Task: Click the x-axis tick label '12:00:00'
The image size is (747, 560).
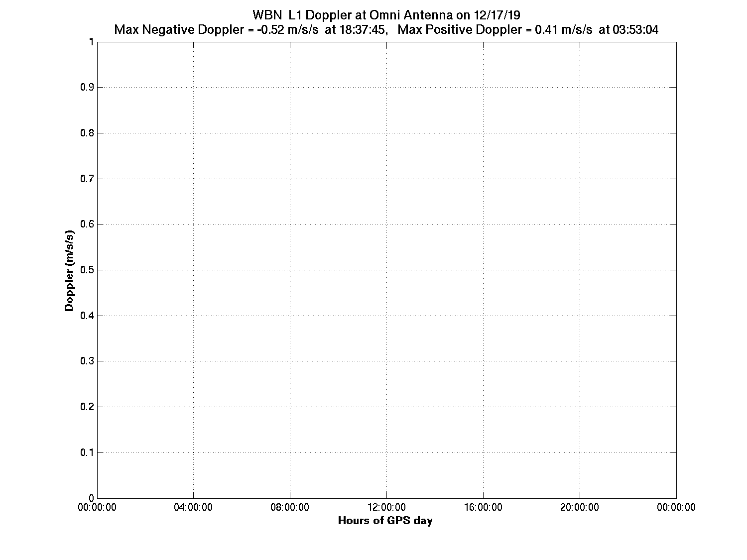Action: tap(387, 507)
